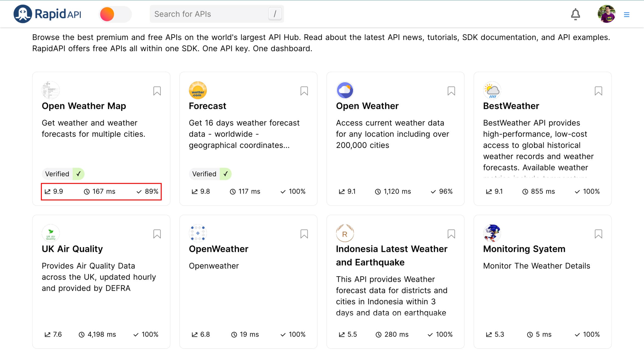Open the Forecast API title
This screenshot has height=353, width=644.
[x=208, y=106]
